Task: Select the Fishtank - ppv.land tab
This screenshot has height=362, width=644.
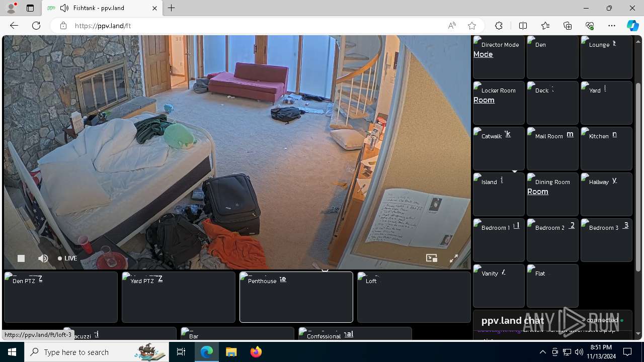Action: coord(101,8)
